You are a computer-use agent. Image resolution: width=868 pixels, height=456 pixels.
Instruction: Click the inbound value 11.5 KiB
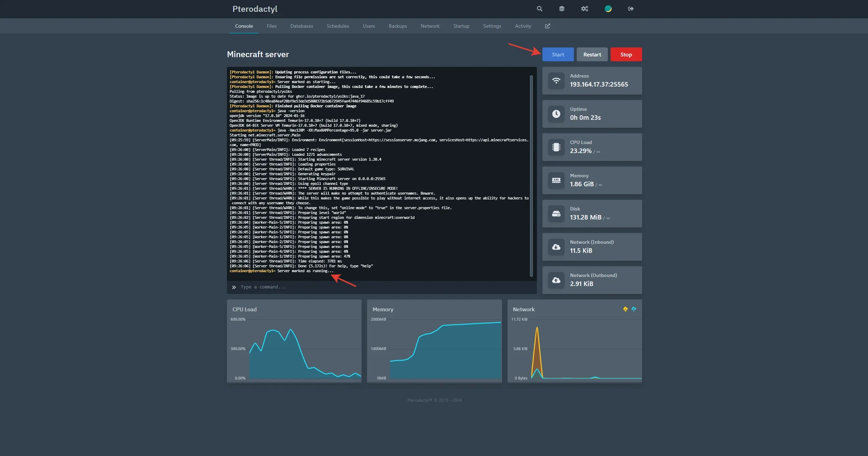(x=581, y=251)
